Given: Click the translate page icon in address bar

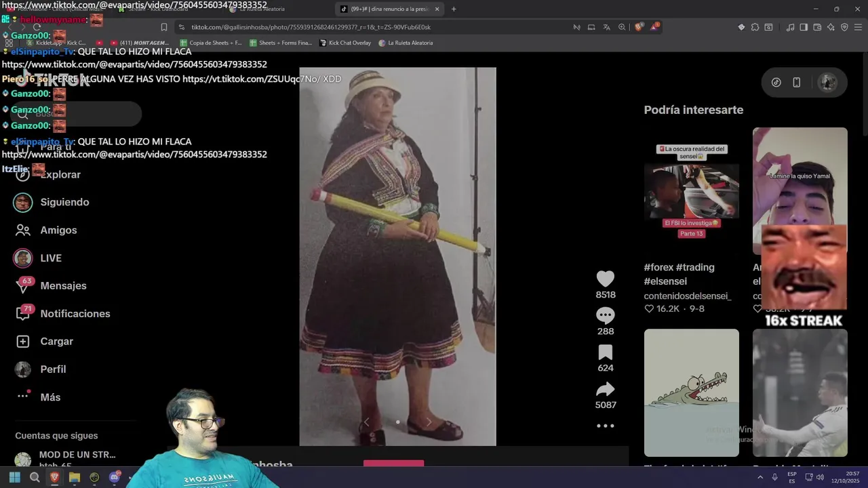Looking at the screenshot, I should 606,27.
